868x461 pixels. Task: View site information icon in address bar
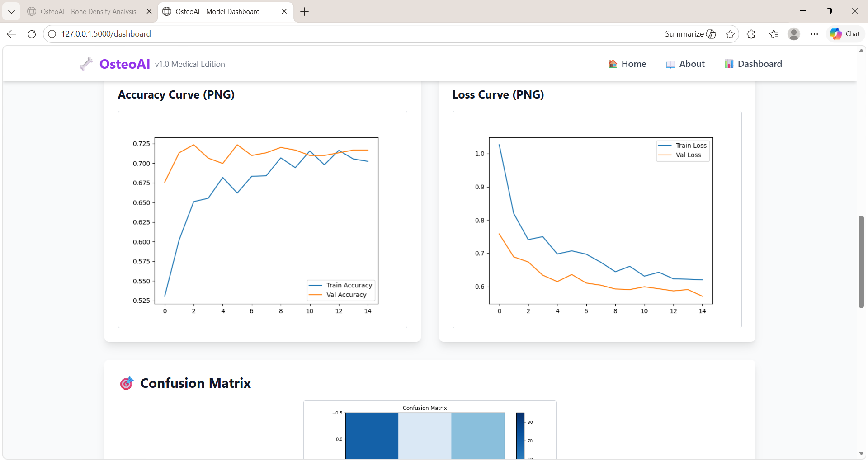click(52, 34)
